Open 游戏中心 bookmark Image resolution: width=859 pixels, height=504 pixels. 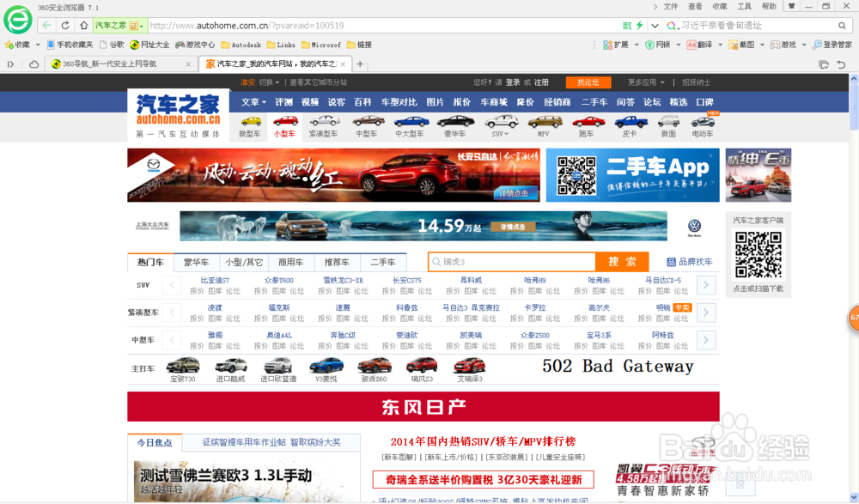(195, 45)
